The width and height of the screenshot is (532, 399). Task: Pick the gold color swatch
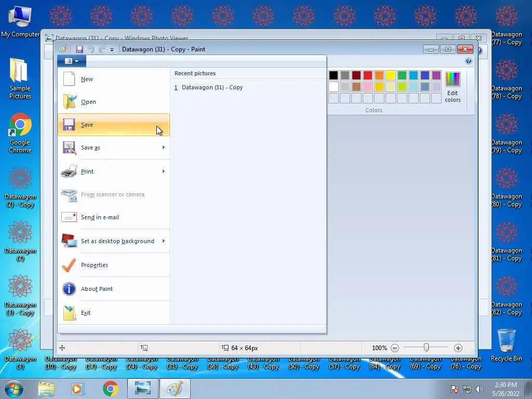coord(379,87)
